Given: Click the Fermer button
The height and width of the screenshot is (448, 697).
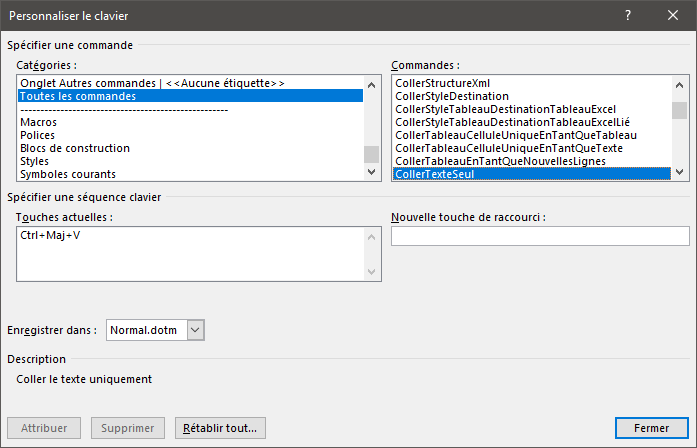Looking at the screenshot, I should [652, 428].
